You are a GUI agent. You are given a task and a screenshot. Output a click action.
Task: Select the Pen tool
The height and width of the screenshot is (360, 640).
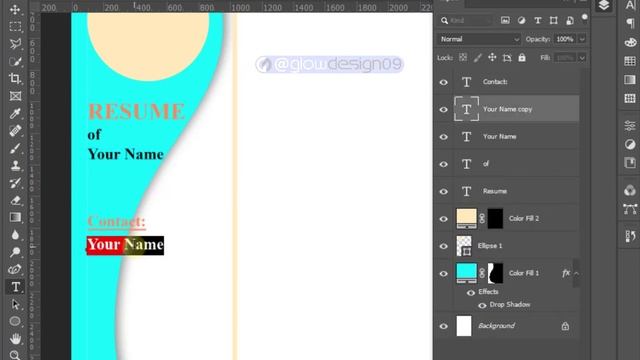(x=15, y=269)
